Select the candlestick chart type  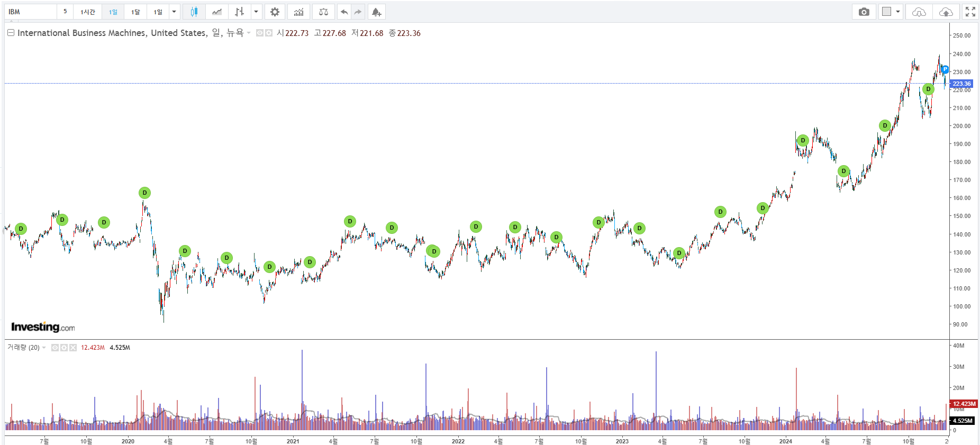point(194,12)
